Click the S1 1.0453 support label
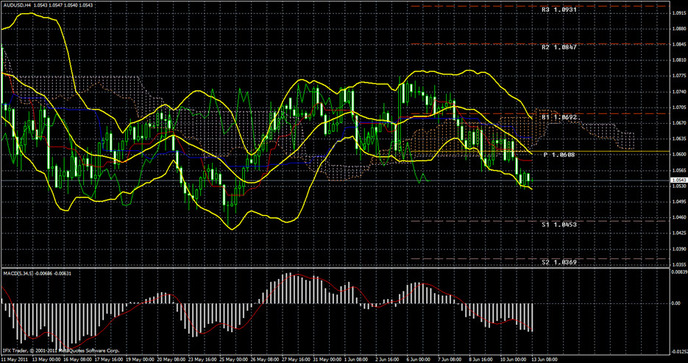This screenshot has height=363, width=688. [x=559, y=224]
